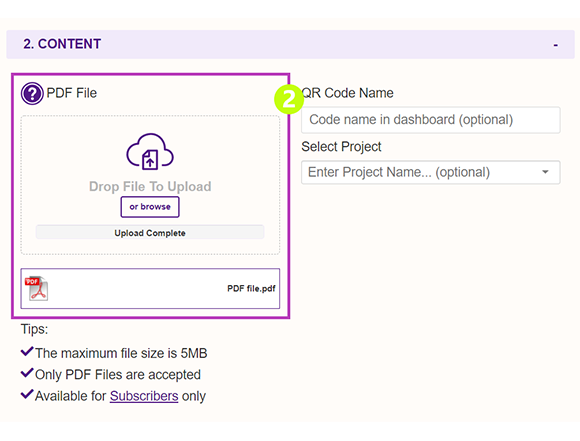Select the uploaded PDF file.pdf entry
This screenshot has width=580, height=441.
[x=150, y=289]
